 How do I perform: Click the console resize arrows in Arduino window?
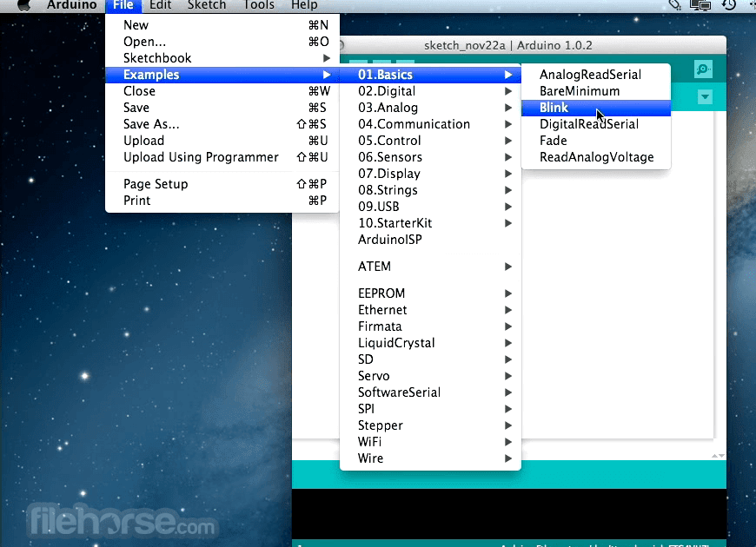(x=718, y=456)
